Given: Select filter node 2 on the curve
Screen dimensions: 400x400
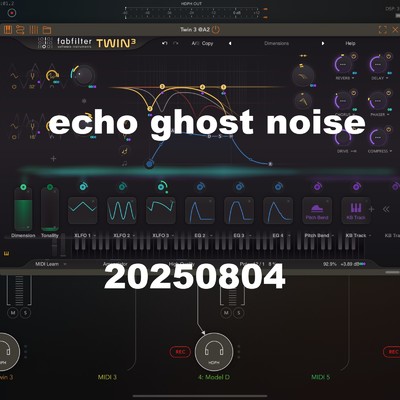Looking at the screenshot, I should [150, 109].
